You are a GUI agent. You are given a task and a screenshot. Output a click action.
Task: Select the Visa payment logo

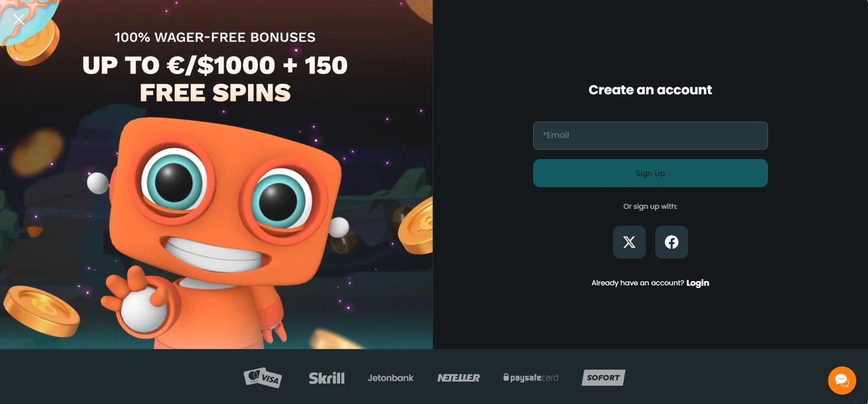(263, 378)
